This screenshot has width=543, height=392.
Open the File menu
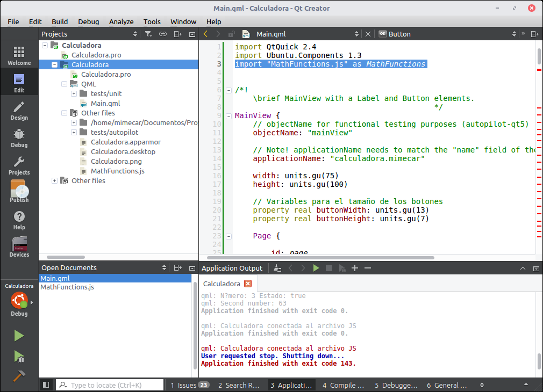click(x=13, y=22)
